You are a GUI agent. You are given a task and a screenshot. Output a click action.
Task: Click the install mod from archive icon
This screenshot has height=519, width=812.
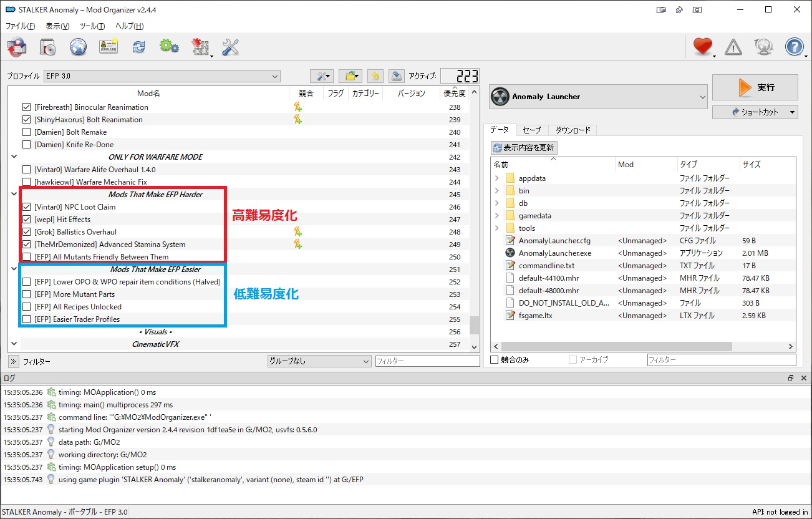[17, 47]
